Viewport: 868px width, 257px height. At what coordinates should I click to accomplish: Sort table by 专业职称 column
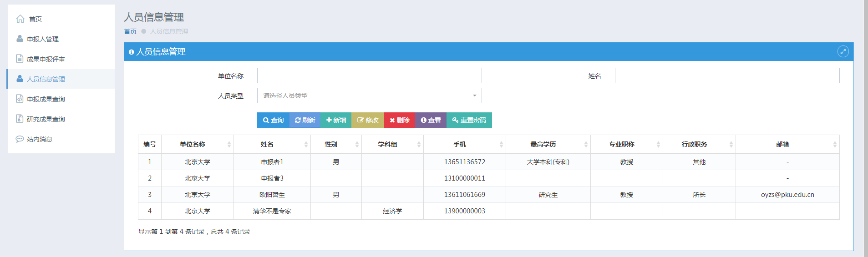[x=627, y=144]
